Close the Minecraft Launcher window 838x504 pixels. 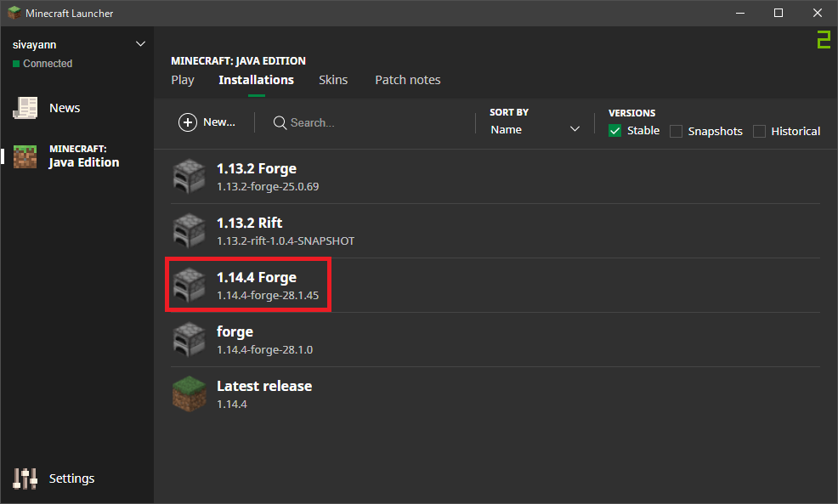coord(818,13)
